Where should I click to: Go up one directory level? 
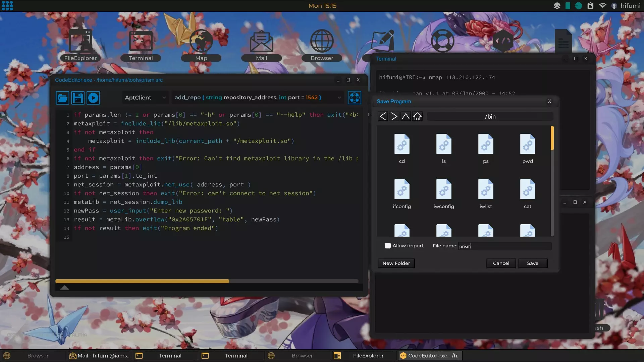coord(406,117)
